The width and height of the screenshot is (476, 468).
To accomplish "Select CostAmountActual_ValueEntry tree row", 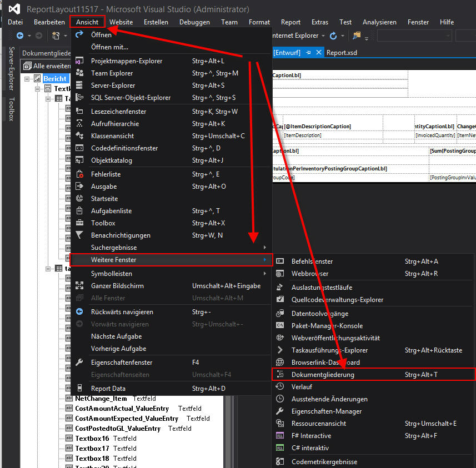I will [133, 409].
